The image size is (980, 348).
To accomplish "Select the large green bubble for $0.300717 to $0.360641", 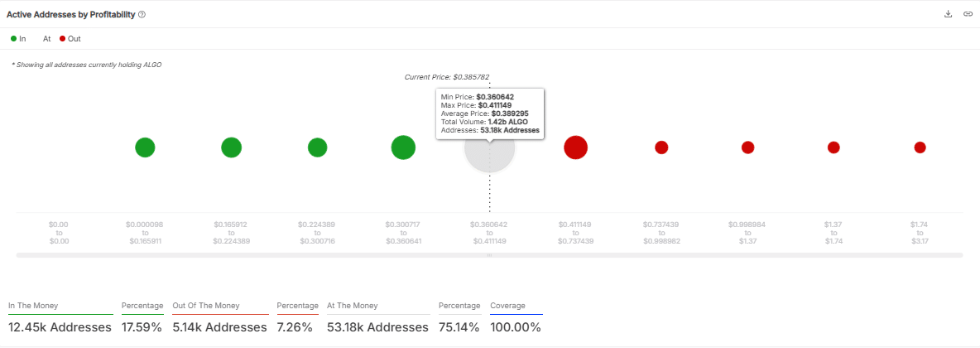I will coord(403,147).
